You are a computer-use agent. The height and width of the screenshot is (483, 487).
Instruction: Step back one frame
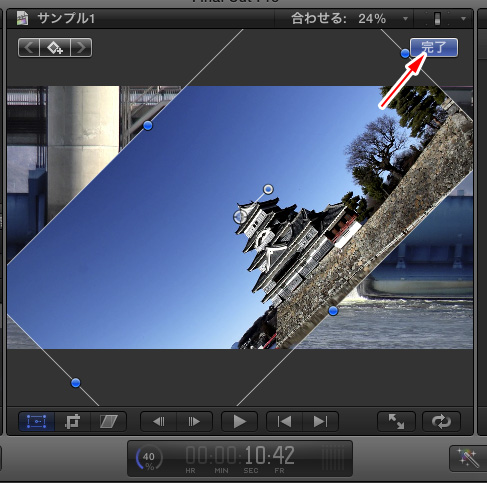coord(159,422)
